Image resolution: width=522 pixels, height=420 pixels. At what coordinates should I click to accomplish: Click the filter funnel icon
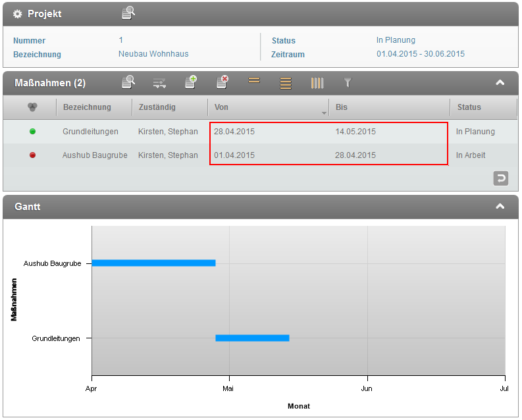pyautogui.click(x=348, y=82)
